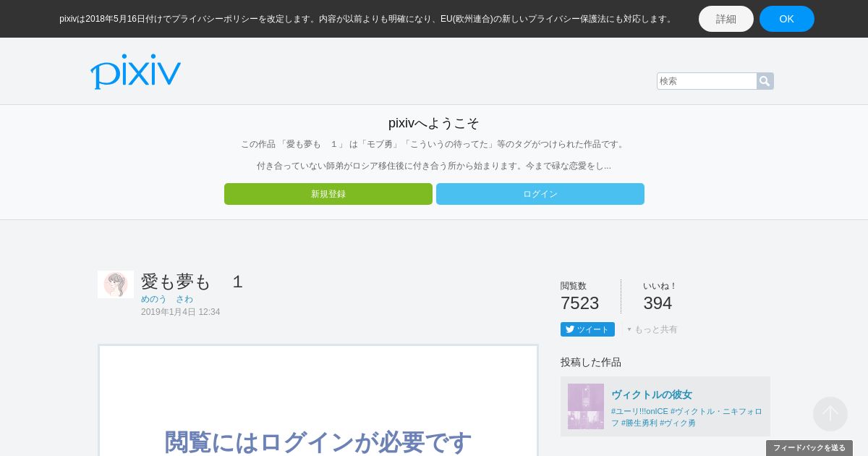Open the author avatar image
The height and width of the screenshot is (456, 868).
116,284
